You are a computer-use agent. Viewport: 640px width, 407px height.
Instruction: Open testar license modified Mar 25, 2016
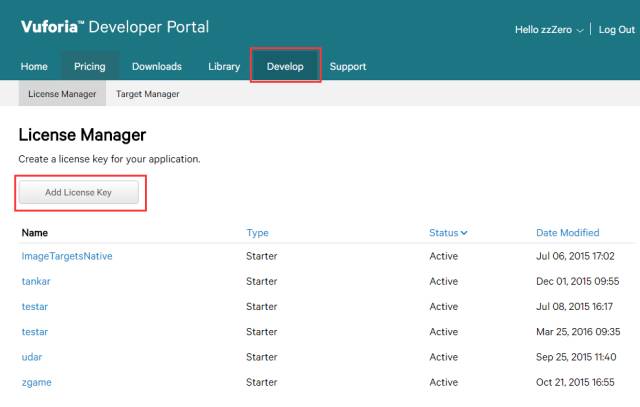point(35,332)
